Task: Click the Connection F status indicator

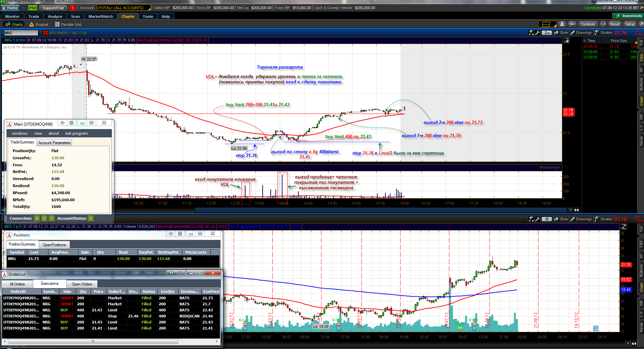Action: (x=52, y=218)
